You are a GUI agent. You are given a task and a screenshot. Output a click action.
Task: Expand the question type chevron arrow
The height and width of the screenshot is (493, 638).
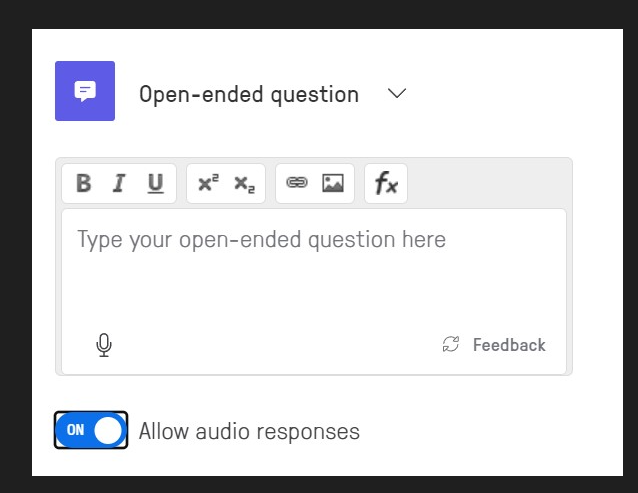click(397, 93)
